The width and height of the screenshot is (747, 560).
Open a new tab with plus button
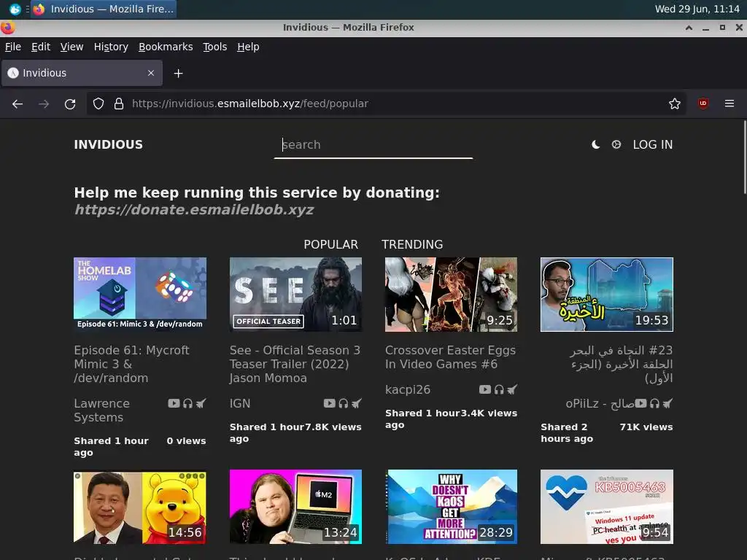point(178,74)
